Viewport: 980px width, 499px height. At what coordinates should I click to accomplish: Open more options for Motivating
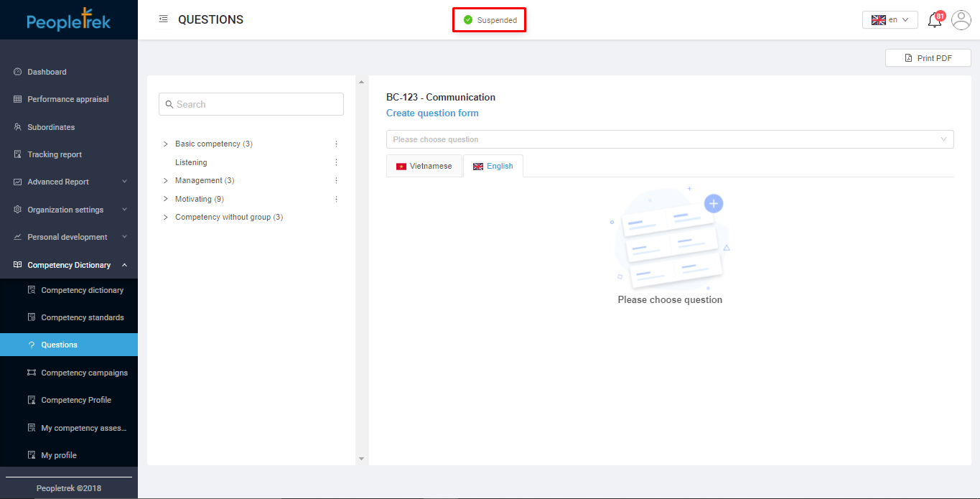click(336, 199)
